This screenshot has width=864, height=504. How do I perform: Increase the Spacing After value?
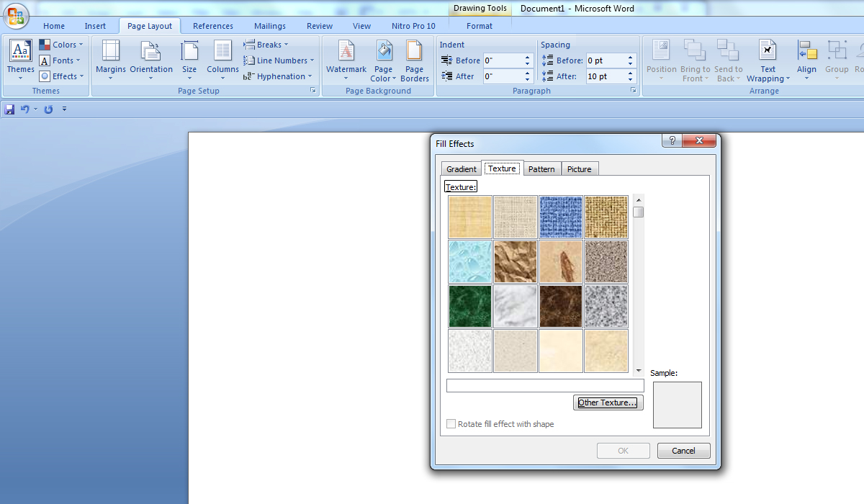coord(631,73)
